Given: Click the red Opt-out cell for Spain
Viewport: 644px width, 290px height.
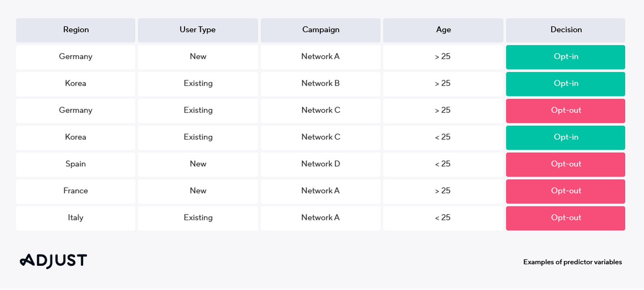Looking at the screenshot, I should coord(566,164).
